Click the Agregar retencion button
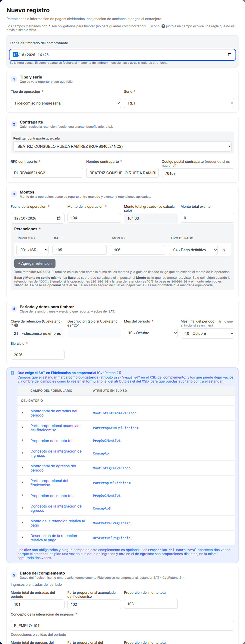 click(35, 263)
